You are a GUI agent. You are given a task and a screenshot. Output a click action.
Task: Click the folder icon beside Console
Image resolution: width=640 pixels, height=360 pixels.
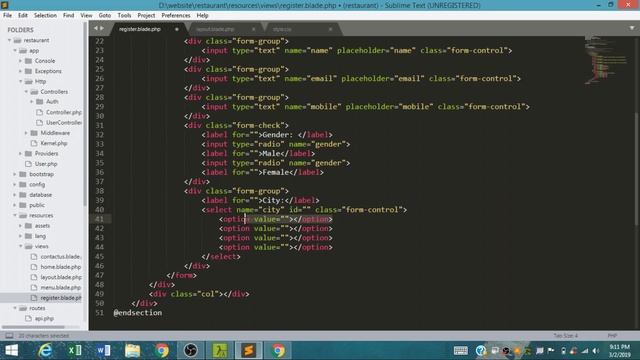click(x=28, y=61)
